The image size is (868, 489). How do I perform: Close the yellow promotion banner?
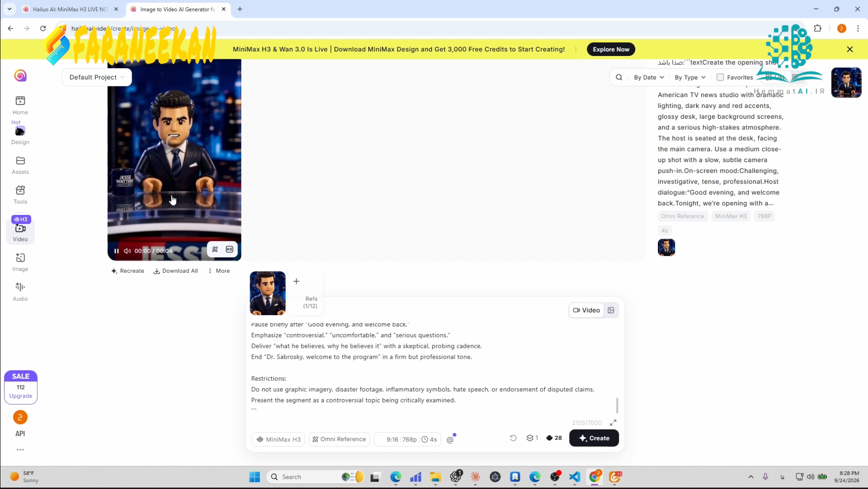[x=850, y=49]
